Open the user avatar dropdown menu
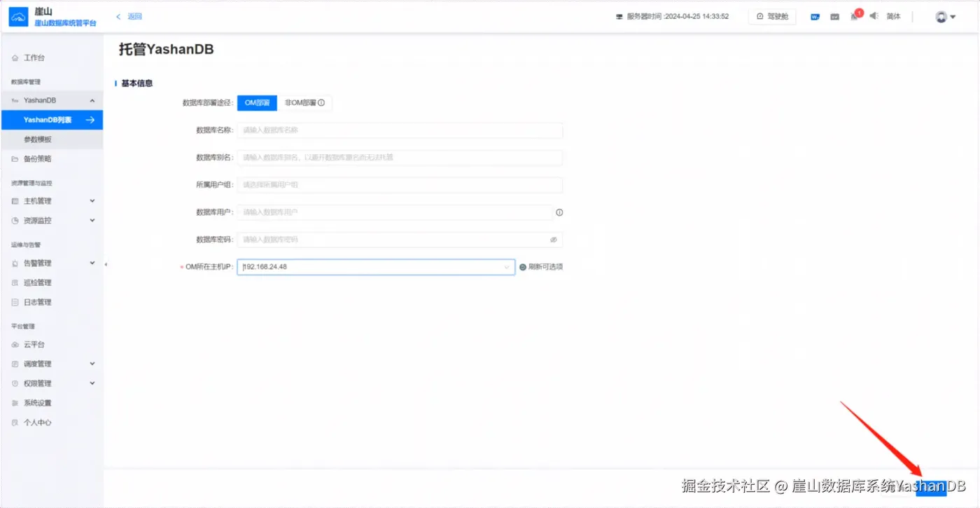The height and width of the screenshot is (508, 980). click(x=945, y=17)
